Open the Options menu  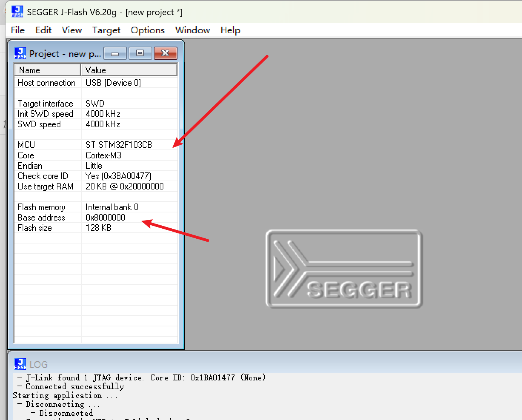pyautogui.click(x=148, y=30)
